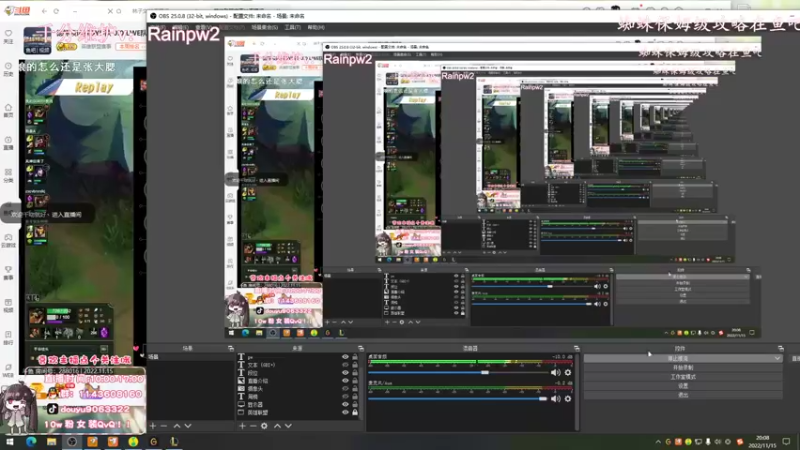
Task: Click the Start Recording button
Action: tap(683, 368)
